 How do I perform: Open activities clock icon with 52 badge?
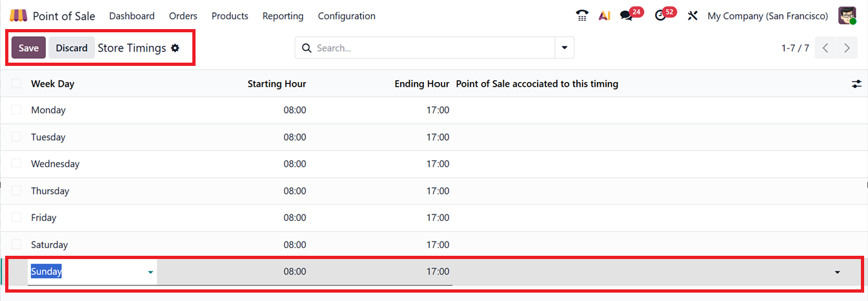[660, 16]
